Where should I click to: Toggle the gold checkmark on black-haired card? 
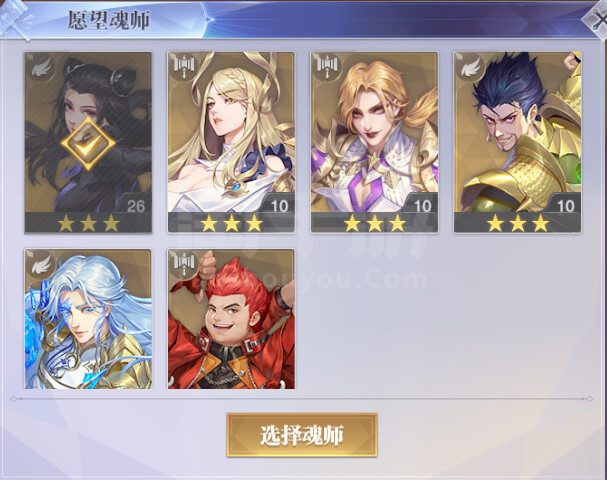click(88, 143)
